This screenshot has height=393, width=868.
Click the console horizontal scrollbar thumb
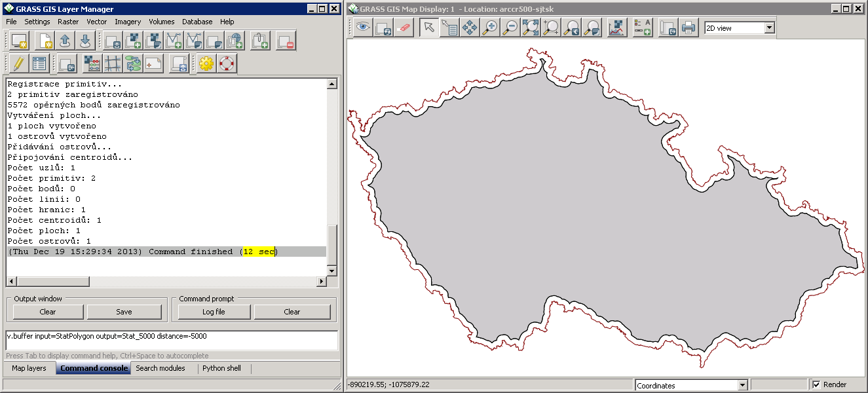point(52,282)
